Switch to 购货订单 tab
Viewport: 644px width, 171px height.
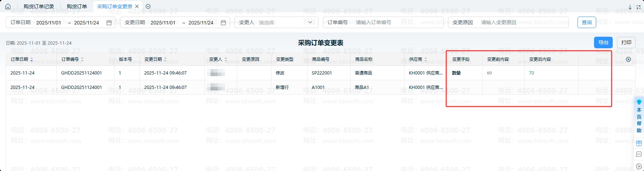click(x=77, y=6)
